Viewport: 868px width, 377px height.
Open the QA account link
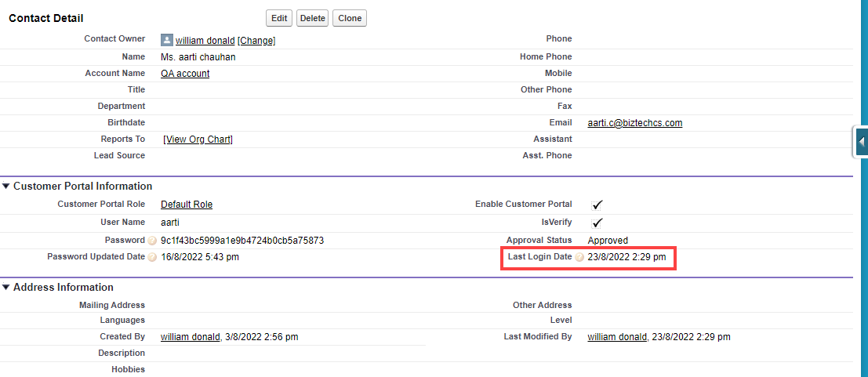185,74
